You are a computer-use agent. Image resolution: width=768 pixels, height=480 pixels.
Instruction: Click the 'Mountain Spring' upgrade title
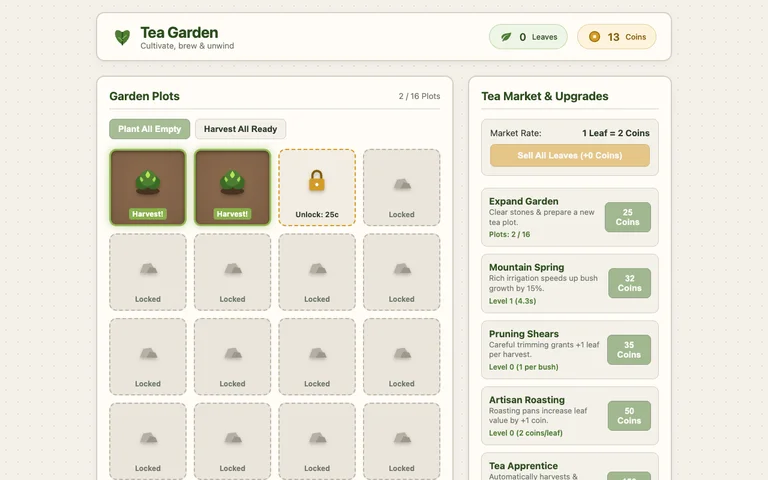(527, 267)
